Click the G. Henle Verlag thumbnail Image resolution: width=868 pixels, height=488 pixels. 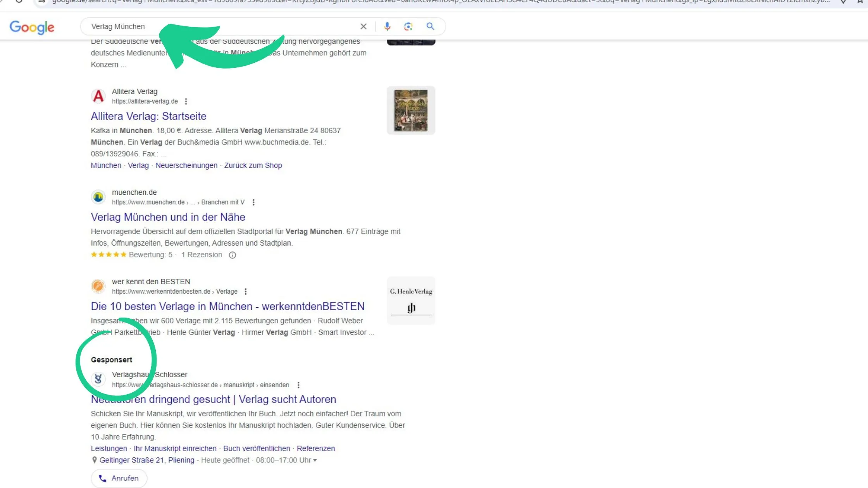click(x=411, y=301)
